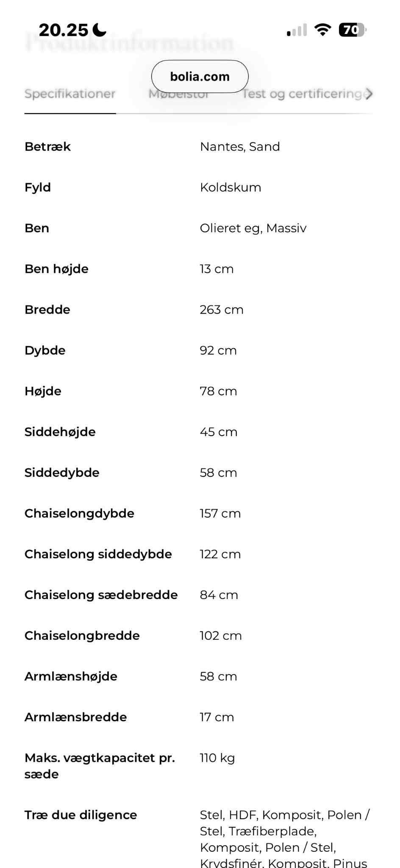Tap the Wi-Fi status icon
The width and height of the screenshot is (400, 868).
click(322, 30)
